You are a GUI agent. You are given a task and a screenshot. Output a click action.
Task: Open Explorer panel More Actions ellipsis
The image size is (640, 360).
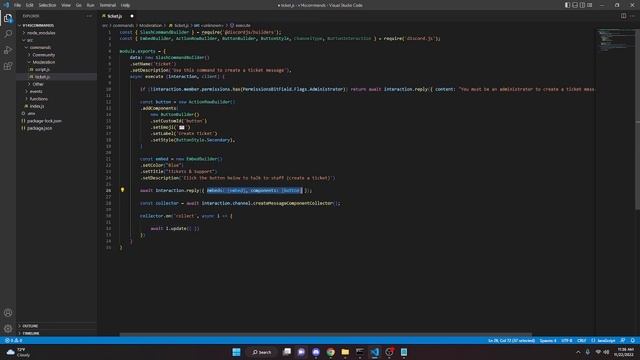(x=89, y=16)
